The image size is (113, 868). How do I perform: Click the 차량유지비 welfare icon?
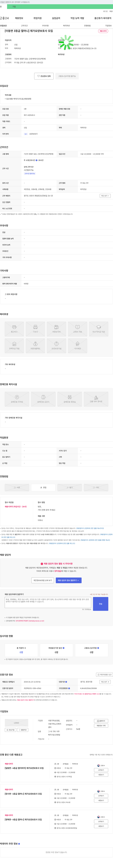pyautogui.click(x=56, y=329)
